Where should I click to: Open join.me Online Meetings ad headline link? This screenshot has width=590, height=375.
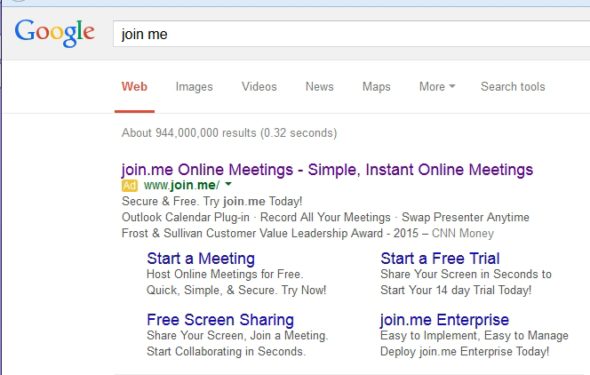tap(327, 170)
